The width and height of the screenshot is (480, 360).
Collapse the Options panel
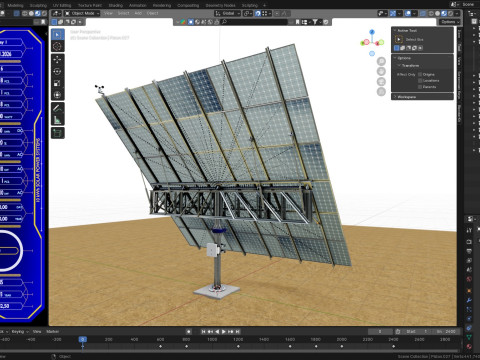tap(395, 58)
